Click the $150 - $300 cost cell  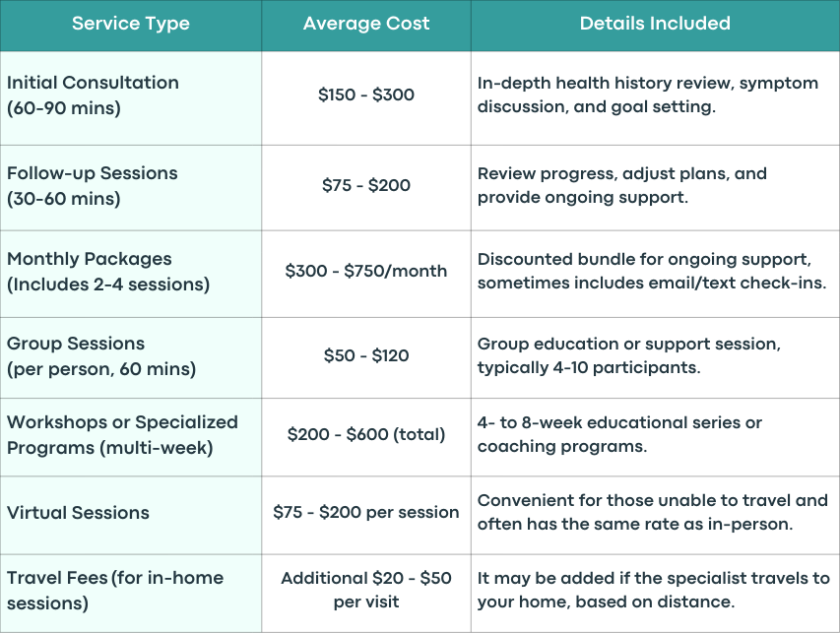pyautogui.click(x=366, y=95)
